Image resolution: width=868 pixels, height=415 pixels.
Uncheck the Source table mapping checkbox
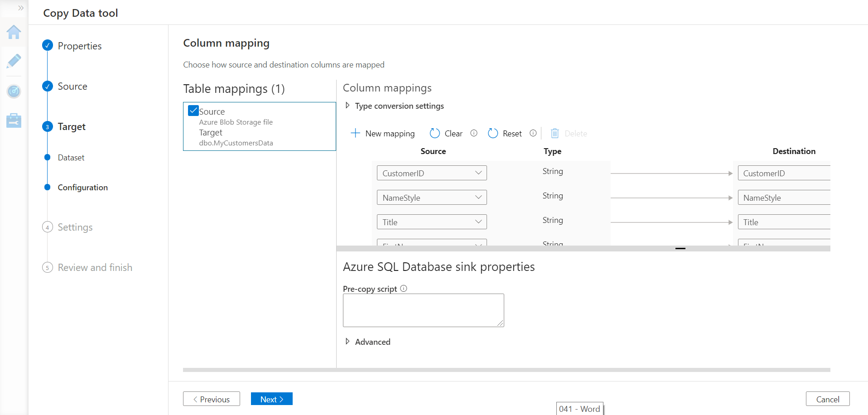[193, 111]
